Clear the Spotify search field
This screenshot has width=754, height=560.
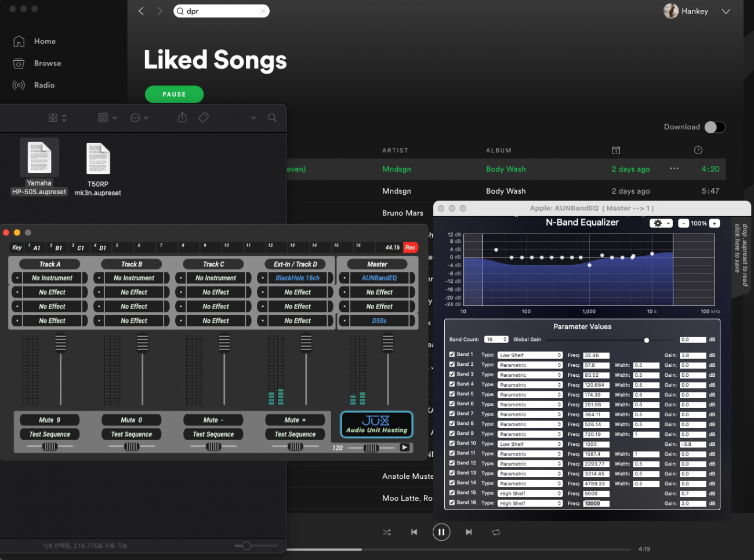pyautogui.click(x=263, y=11)
